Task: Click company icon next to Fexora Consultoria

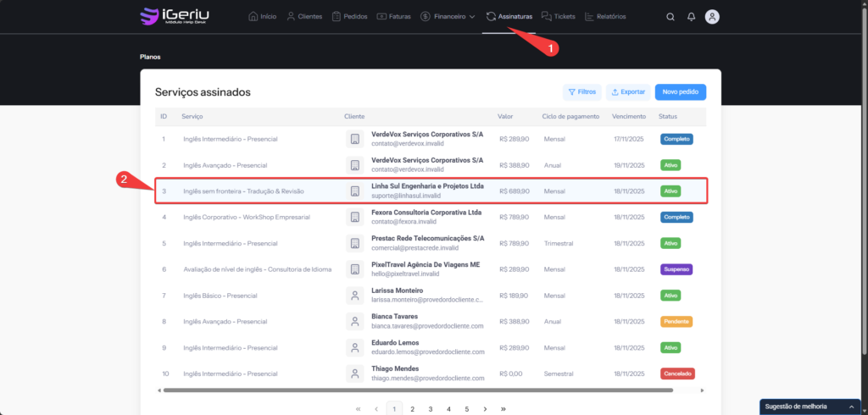Action: [x=354, y=217]
